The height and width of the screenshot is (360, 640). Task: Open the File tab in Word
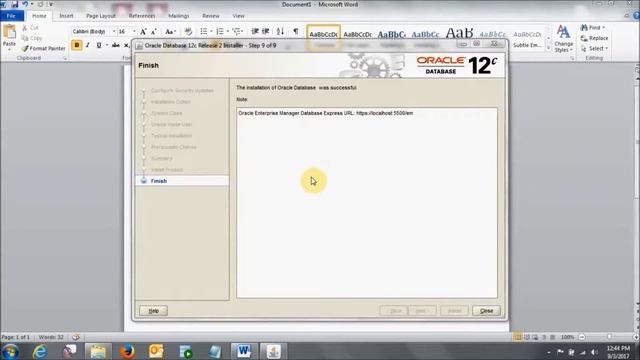click(x=11, y=16)
